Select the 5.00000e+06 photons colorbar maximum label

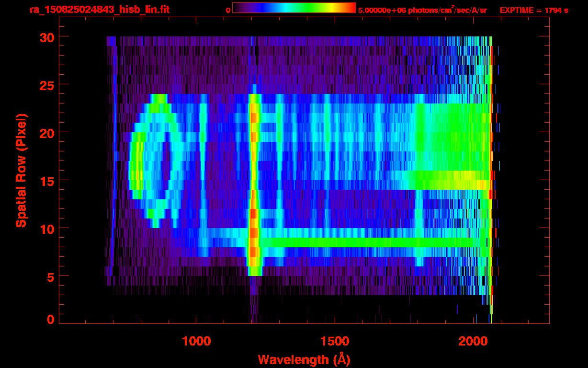pos(422,10)
